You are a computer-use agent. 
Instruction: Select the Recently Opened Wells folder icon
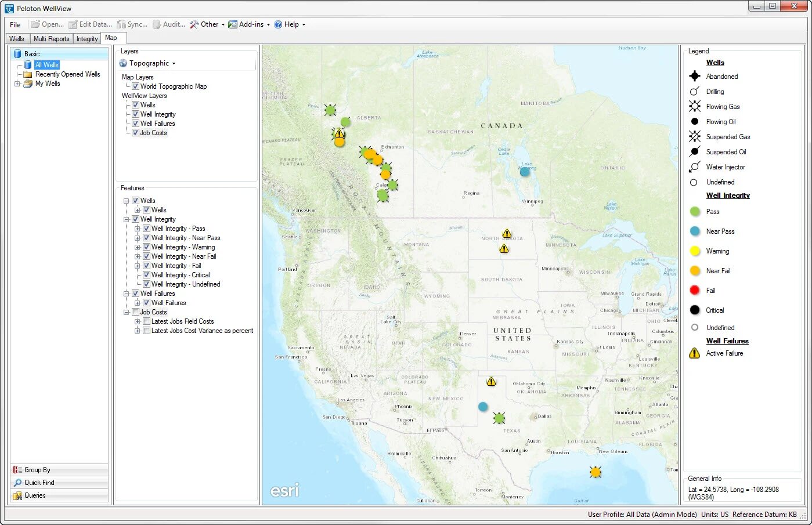(28, 74)
